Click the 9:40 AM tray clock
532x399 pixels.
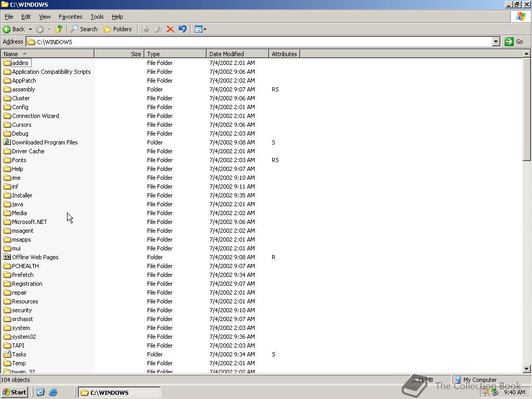tap(514, 392)
